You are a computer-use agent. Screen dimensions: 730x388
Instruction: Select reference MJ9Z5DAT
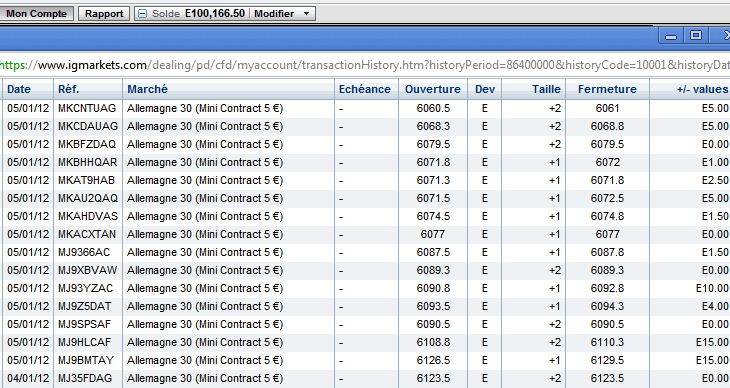84,306
